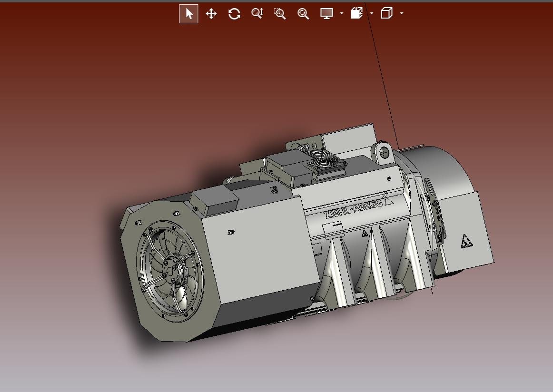Viewport: 553px width, 392px height.
Task: Activate the pan move tool
Action: [211, 14]
